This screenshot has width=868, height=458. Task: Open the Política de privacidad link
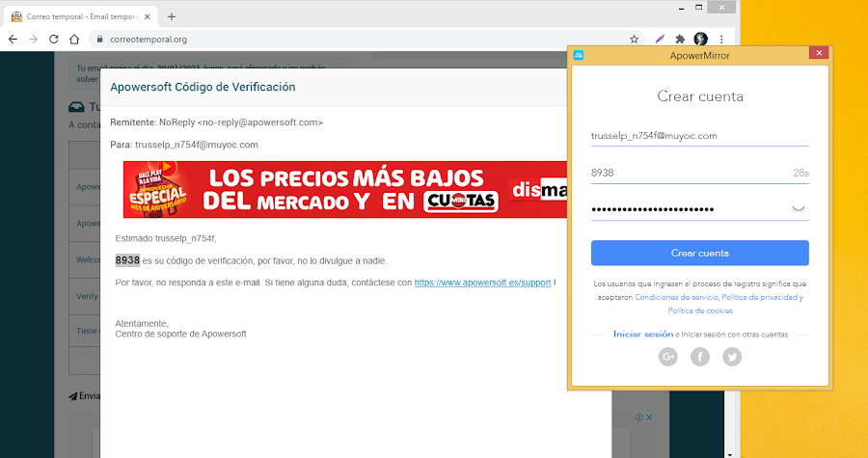click(760, 297)
